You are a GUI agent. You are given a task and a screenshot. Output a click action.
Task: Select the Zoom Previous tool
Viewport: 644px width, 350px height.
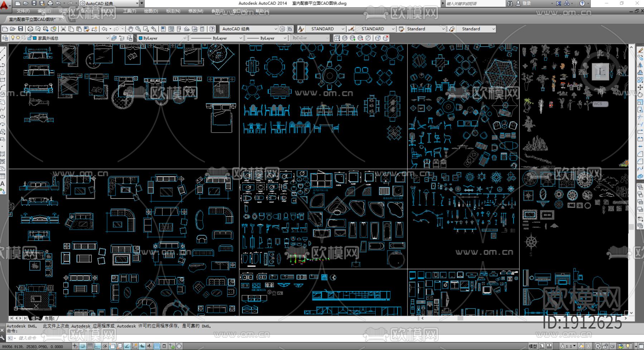click(x=153, y=29)
